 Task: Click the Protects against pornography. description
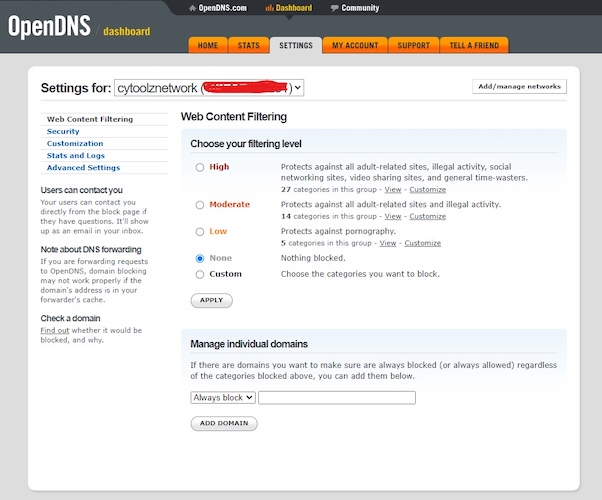pyautogui.click(x=338, y=231)
